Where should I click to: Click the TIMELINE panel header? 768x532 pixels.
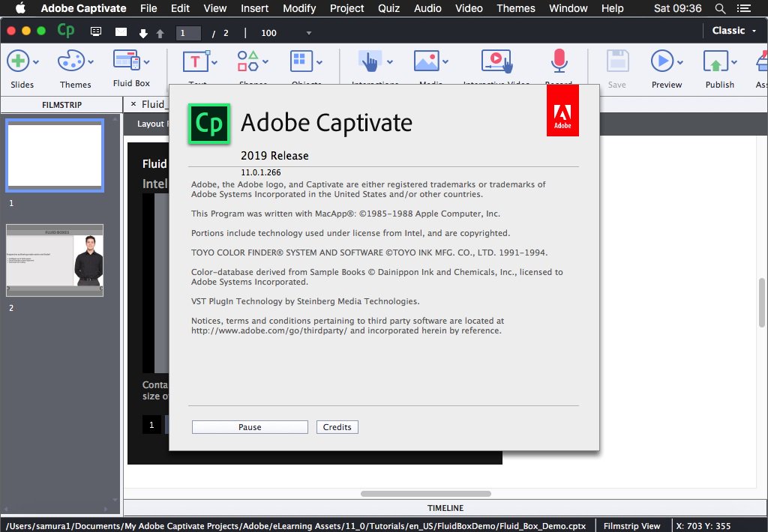tap(445, 508)
